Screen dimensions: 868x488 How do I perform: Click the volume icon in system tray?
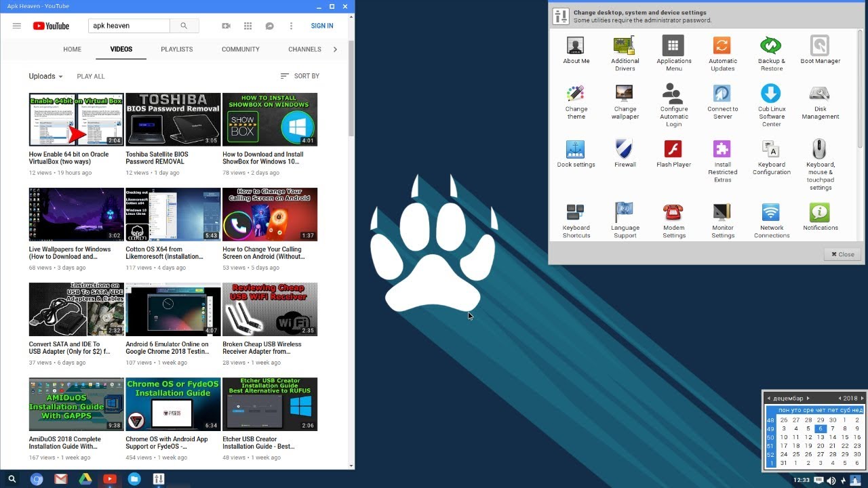click(x=831, y=481)
